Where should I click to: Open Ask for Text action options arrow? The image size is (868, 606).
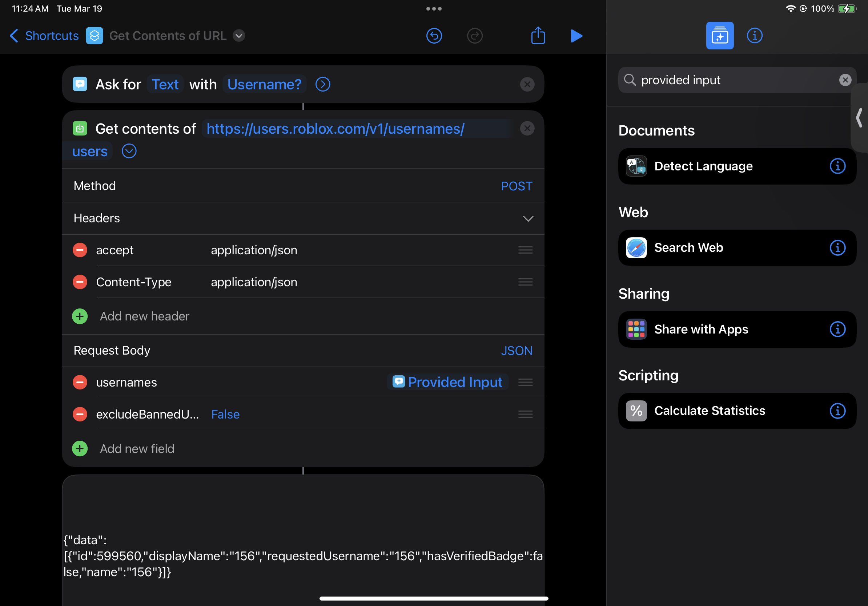pos(322,84)
